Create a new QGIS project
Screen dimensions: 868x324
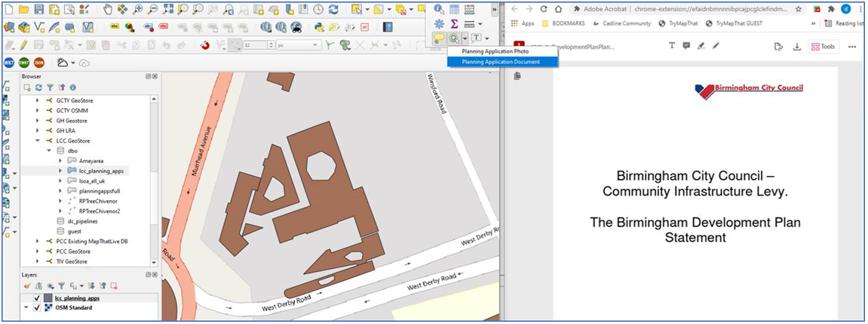coord(9,9)
